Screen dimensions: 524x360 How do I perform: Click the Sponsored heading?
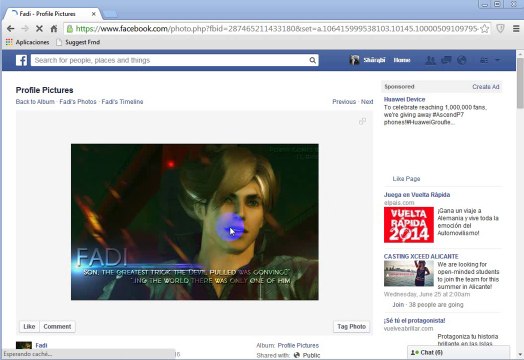click(399, 87)
